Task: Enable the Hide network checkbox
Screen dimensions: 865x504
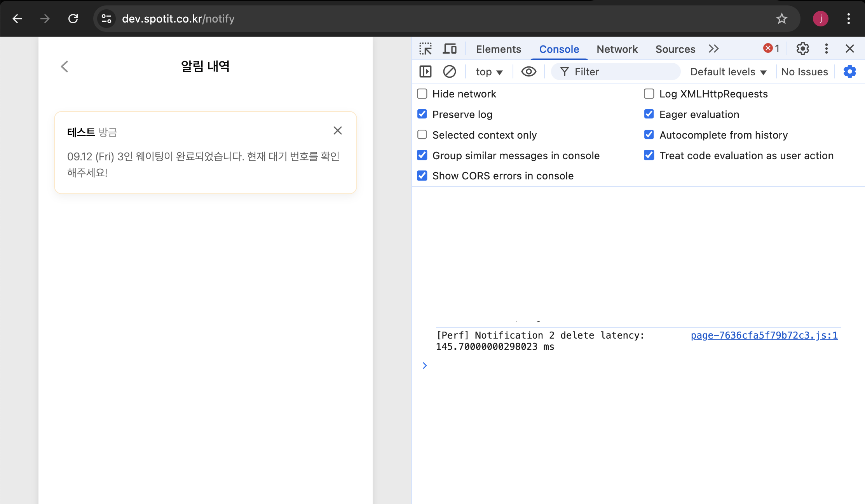Action: click(x=422, y=94)
